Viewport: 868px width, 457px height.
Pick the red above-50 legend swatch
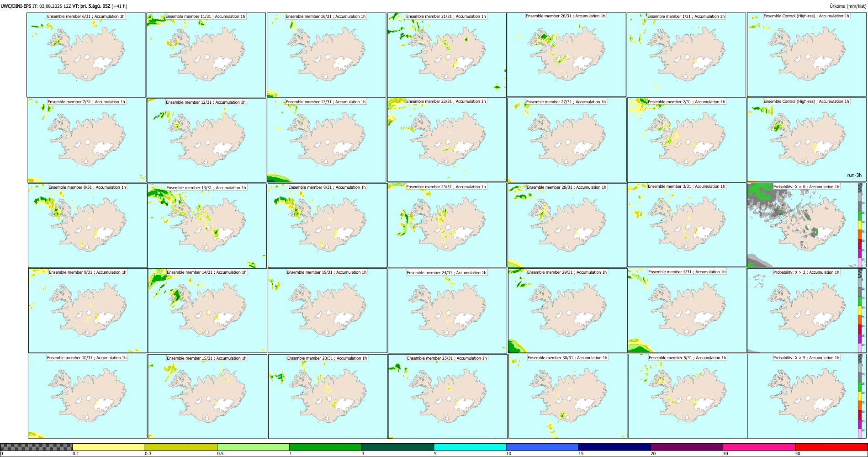(831, 447)
